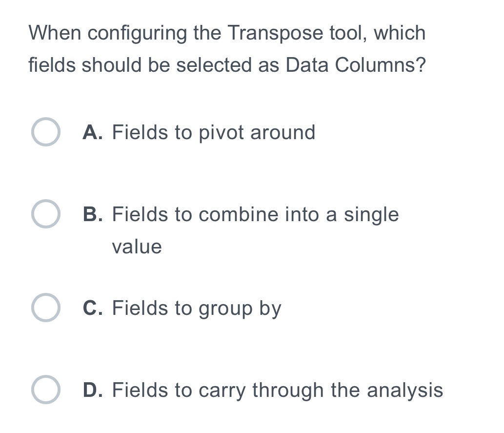Choose the radio button for option C
This screenshot has height=433, width=504.
46,308
